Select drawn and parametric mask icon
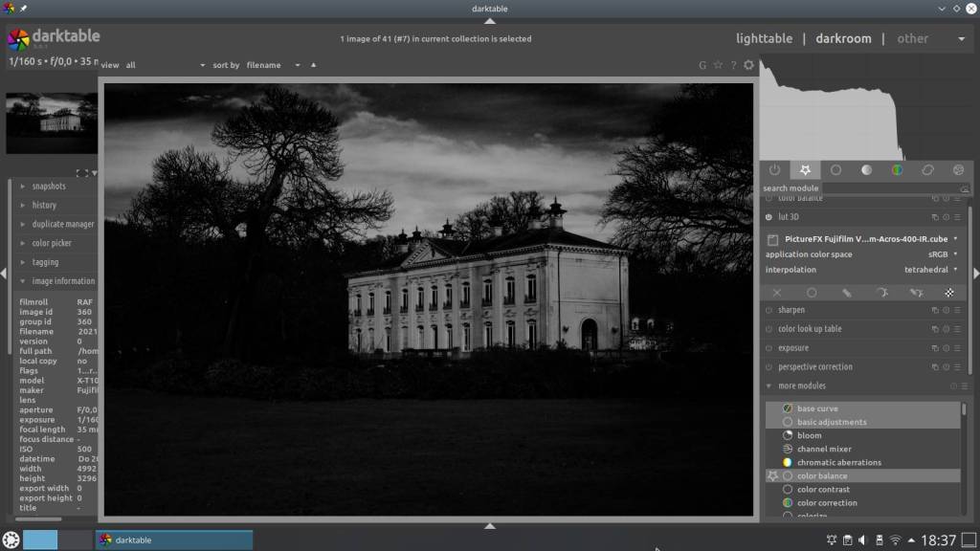980x551 pixels. (916, 293)
